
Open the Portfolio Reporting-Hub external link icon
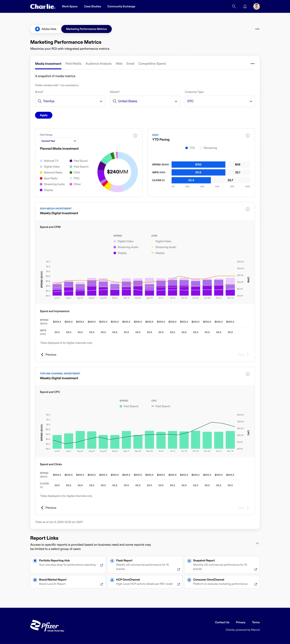click(101, 565)
